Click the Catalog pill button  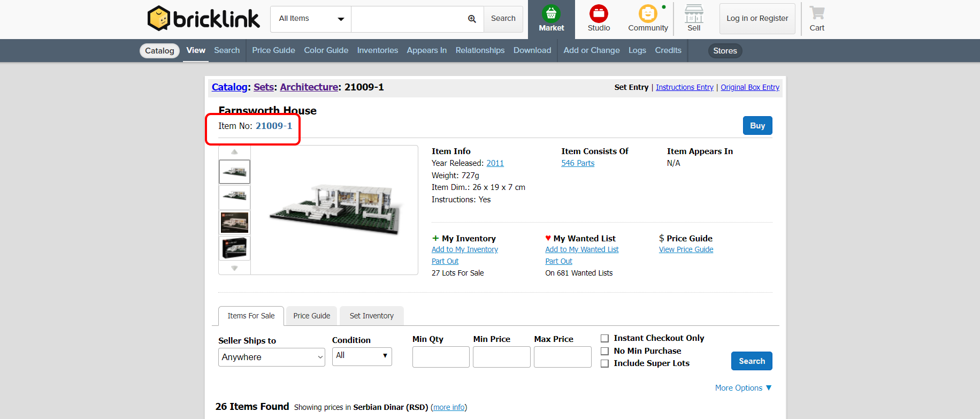coord(159,51)
